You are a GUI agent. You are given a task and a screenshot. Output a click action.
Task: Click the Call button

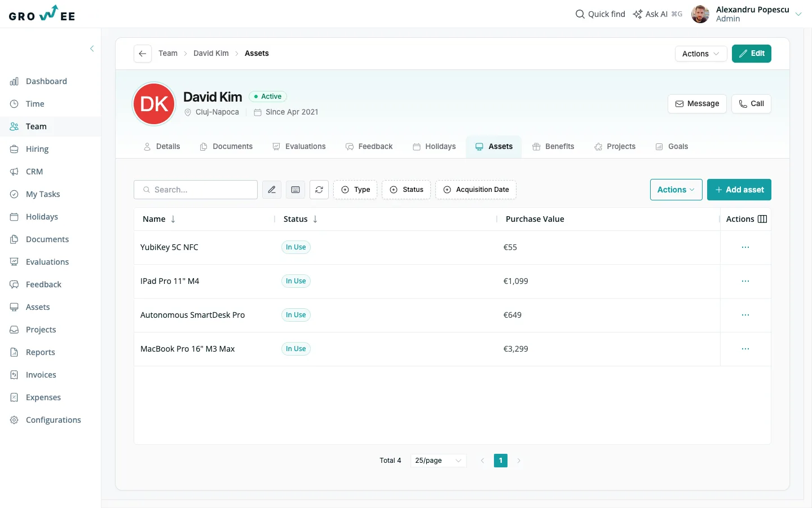pyautogui.click(x=751, y=104)
